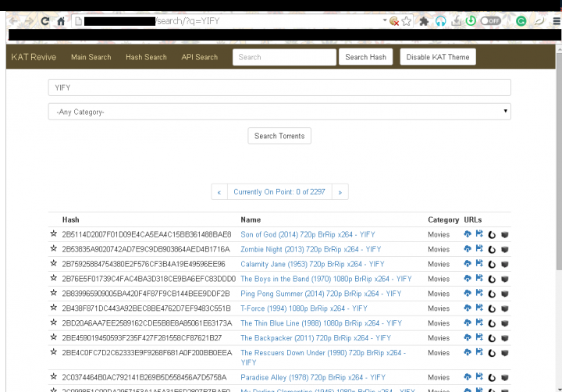Viewport: 562px width, 392px height.
Task: Click black circular icon for Rescuers Down Under
Action: (492, 353)
